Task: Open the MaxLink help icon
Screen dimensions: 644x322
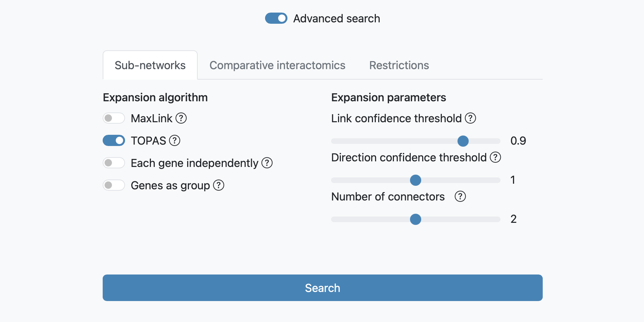Action: pos(181,118)
